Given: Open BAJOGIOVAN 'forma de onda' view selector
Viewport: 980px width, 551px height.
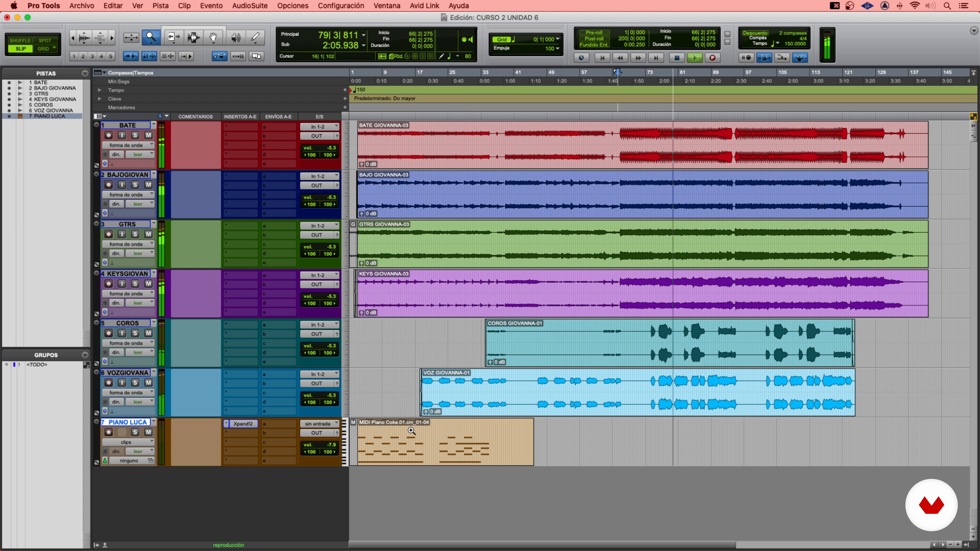Looking at the screenshot, I should (128, 195).
